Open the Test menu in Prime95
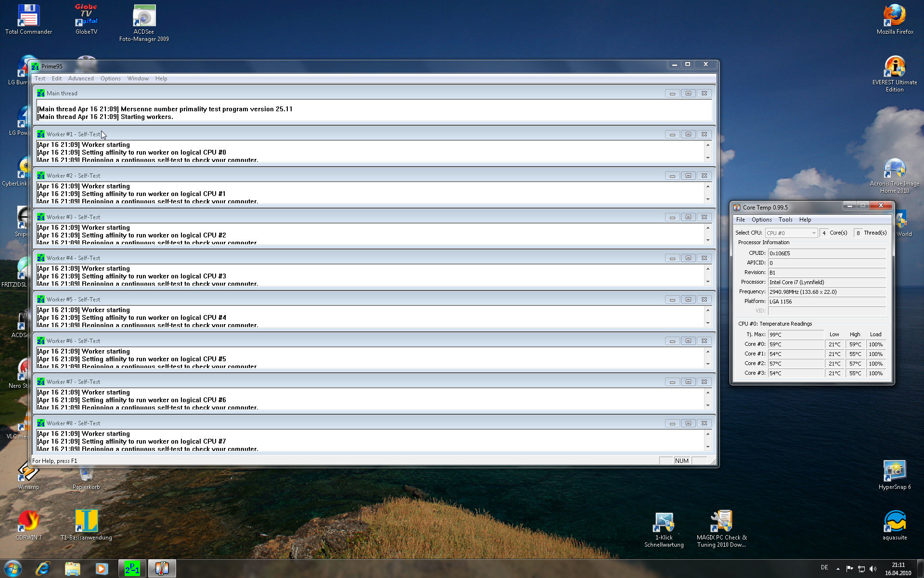 40,79
